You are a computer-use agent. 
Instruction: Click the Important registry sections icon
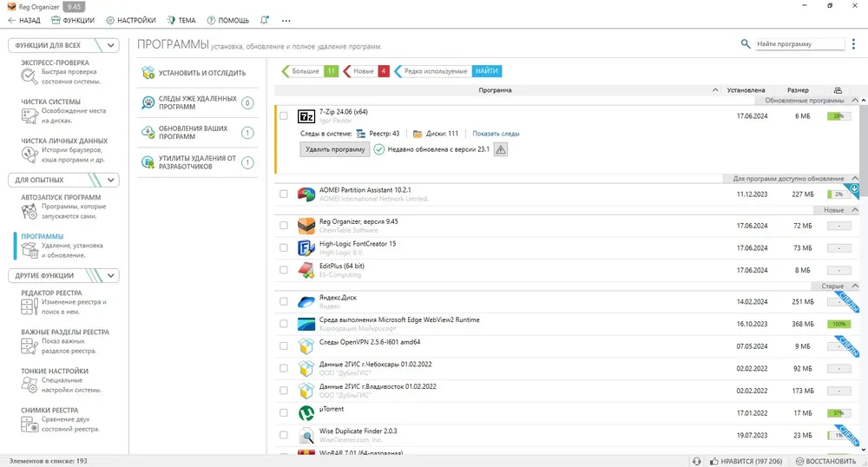tap(29, 345)
